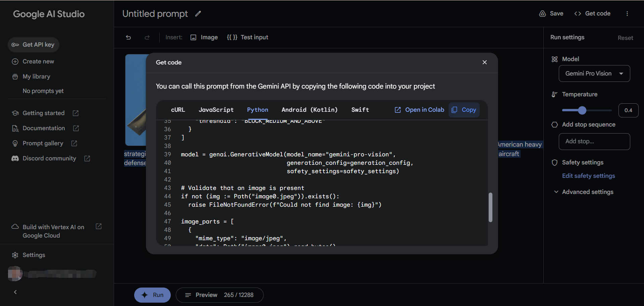
Task: Click the aircraft image thumbnail in prompt
Action: [x=136, y=100]
